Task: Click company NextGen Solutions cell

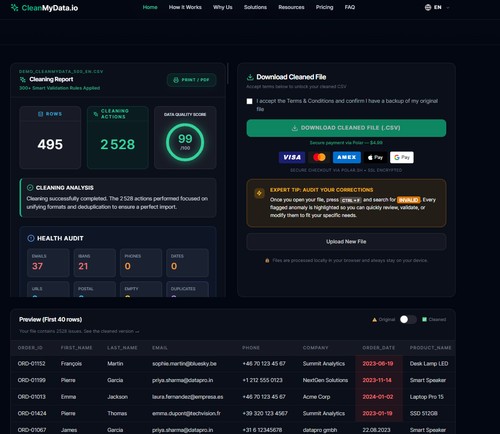Action: pos(325,380)
